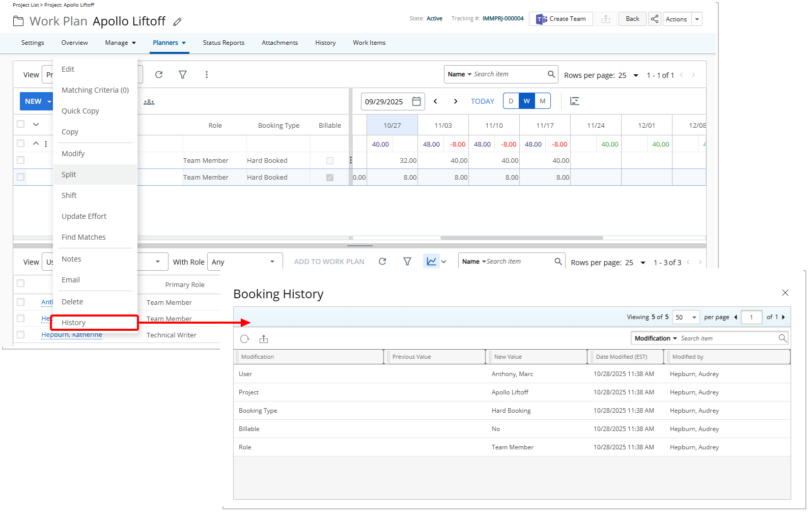This screenshot has width=812, height=515.
Task: Edit project name with pencil icon
Action: (x=177, y=22)
